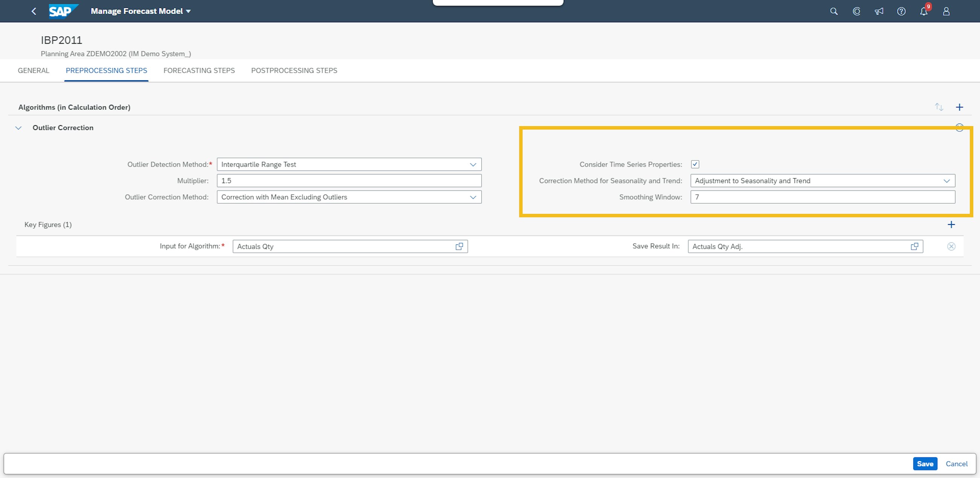Open value help for Input for Algorithm

(x=459, y=246)
